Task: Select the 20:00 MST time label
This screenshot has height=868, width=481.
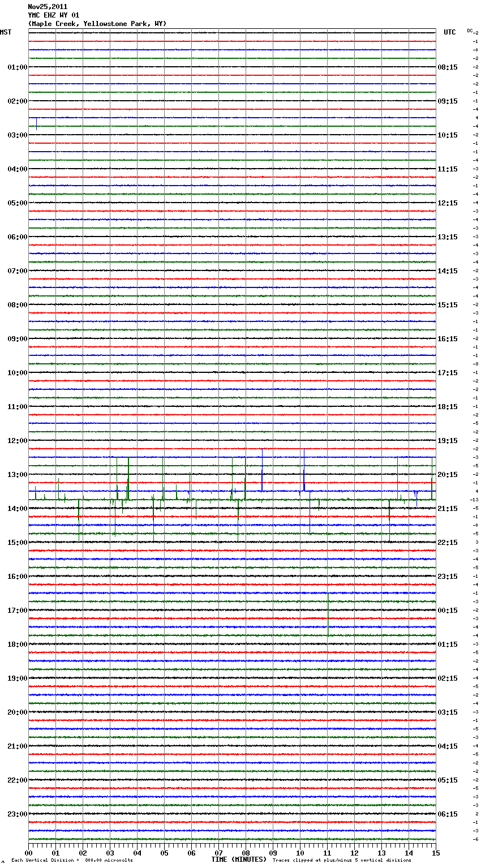Action: (x=17, y=712)
